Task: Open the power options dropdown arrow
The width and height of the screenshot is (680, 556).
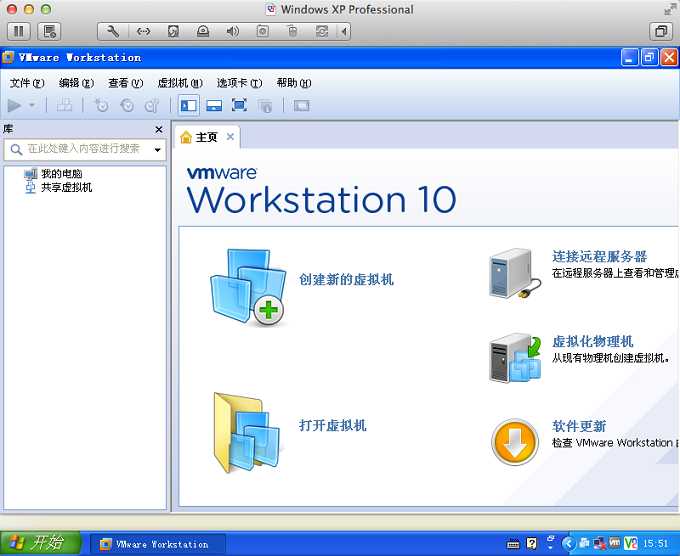Action: point(32,105)
